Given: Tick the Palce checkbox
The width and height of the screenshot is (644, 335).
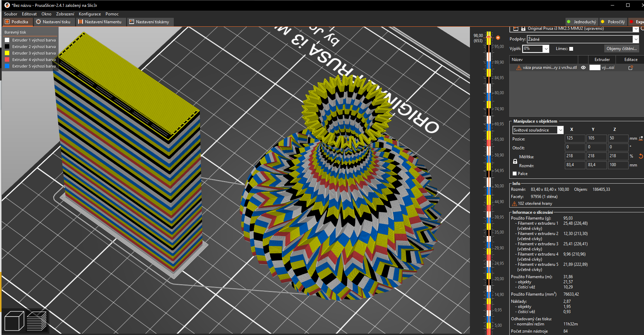Looking at the screenshot, I should [x=514, y=174].
